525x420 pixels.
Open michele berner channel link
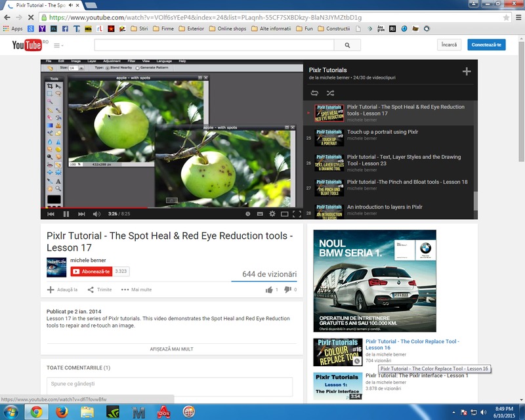(88, 261)
